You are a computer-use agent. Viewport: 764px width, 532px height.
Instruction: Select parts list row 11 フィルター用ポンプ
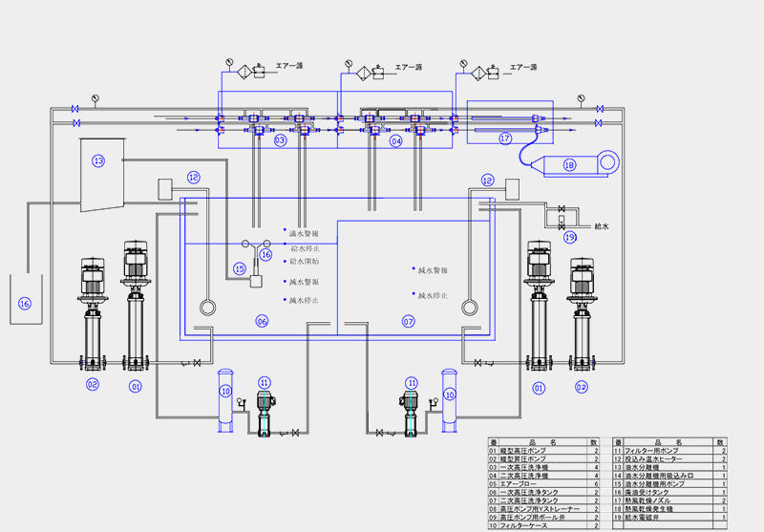pos(670,451)
